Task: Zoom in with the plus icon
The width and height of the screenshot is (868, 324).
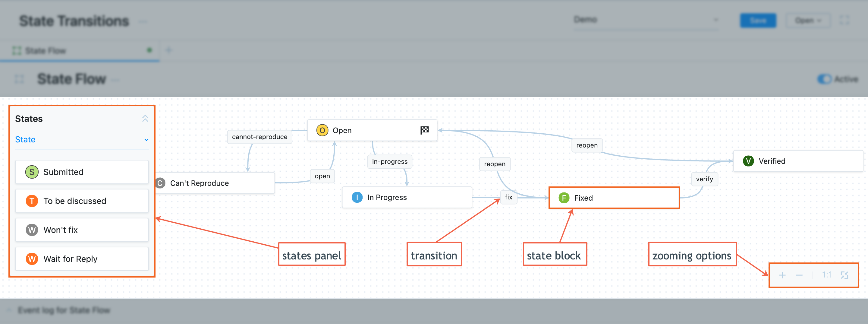Action: [x=782, y=275]
